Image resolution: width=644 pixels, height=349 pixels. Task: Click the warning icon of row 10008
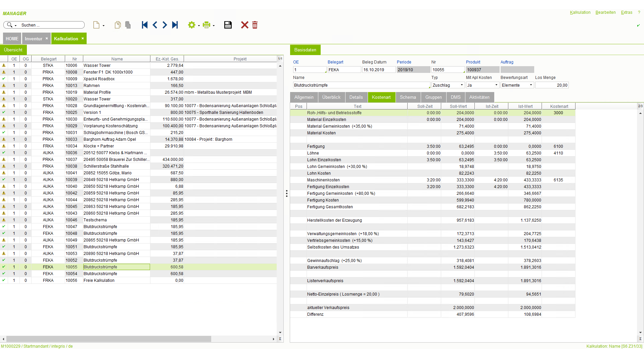click(x=4, y=72)
